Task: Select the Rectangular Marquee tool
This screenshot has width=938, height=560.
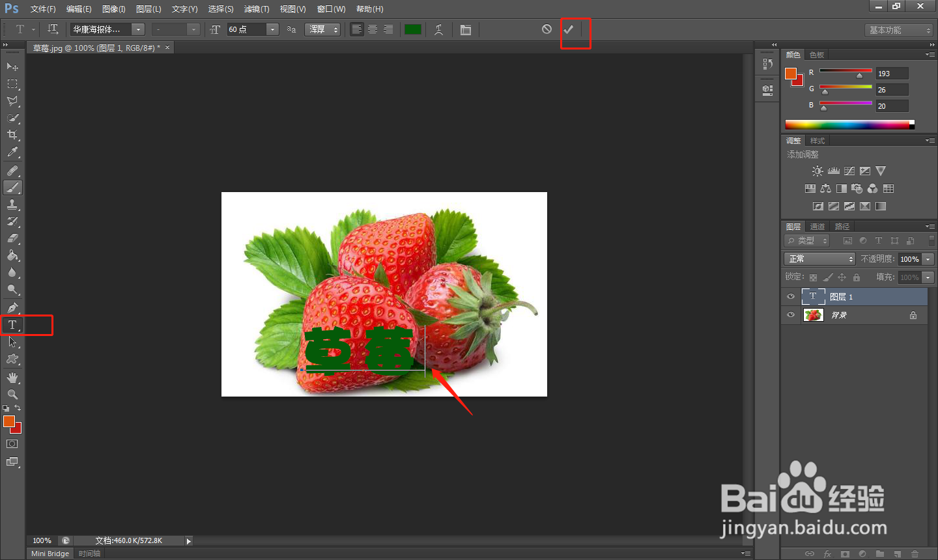Action: pos(12,84)
